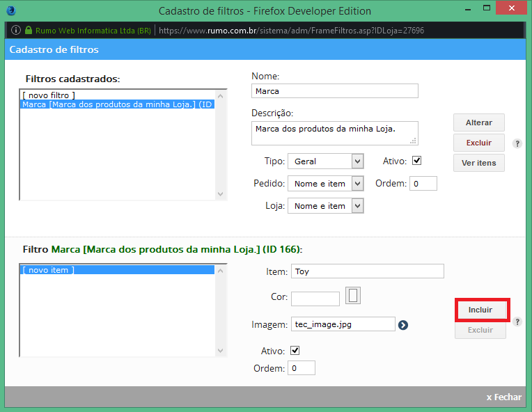
Task: Click the Ver itens button
Action: pyautogui.click(x=479, y=163)
